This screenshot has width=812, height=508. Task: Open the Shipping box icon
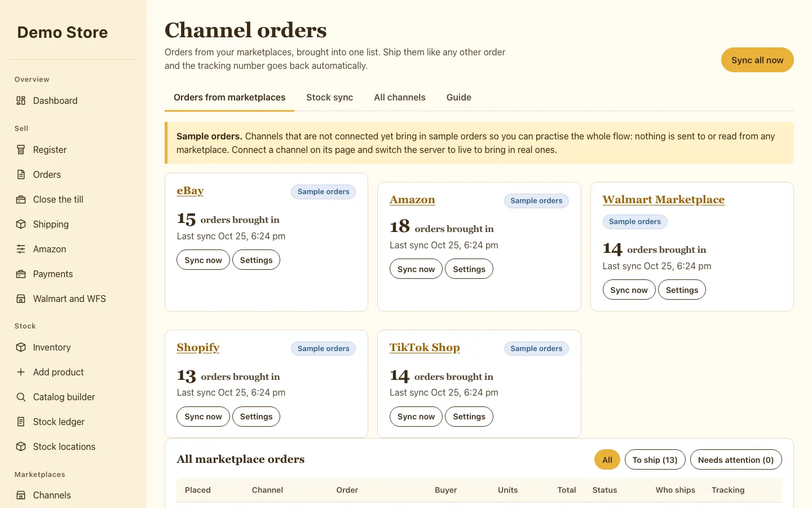click(x=21, y=224)
